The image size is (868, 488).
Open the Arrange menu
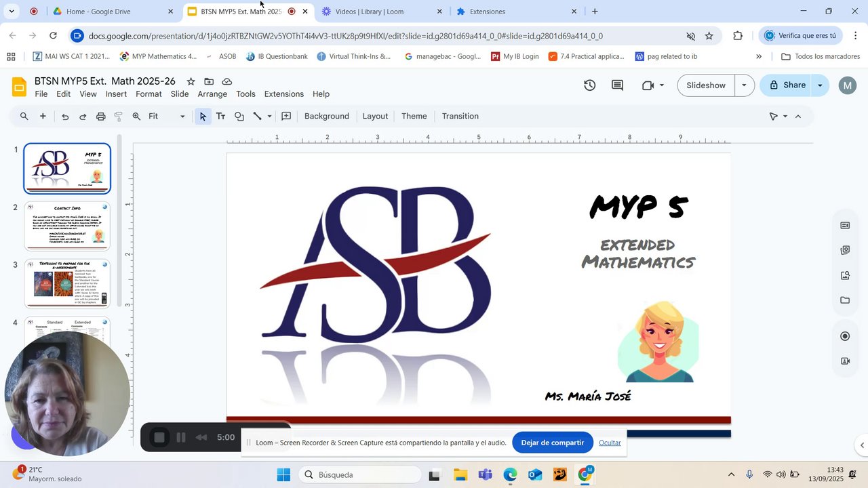tap(212, 94)
